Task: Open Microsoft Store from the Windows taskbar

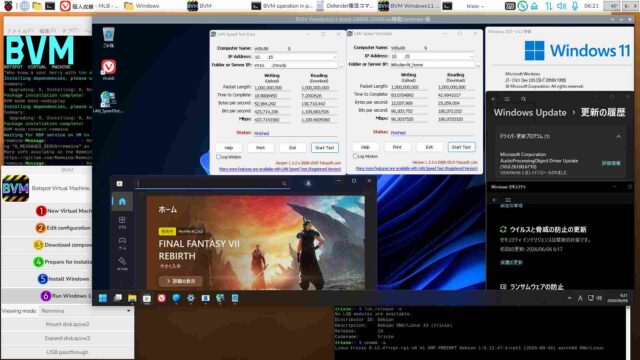Action: 147,298
